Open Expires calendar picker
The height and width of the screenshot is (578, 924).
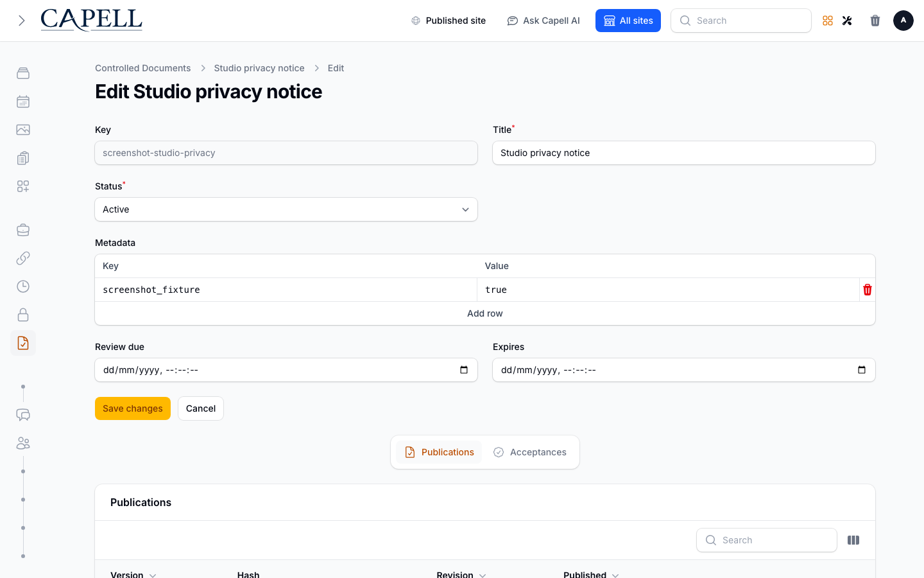(862, 370)
